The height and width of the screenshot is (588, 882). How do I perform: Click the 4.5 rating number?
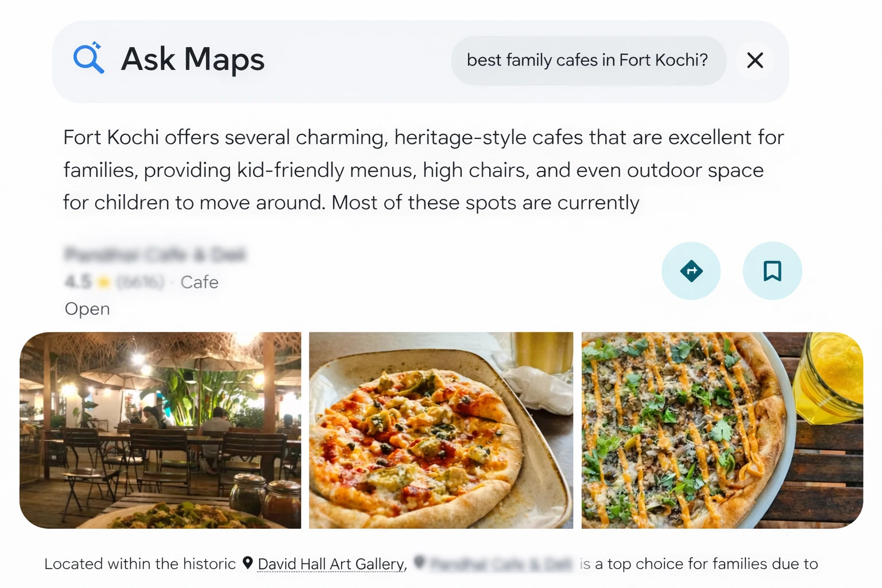(78, 282)
